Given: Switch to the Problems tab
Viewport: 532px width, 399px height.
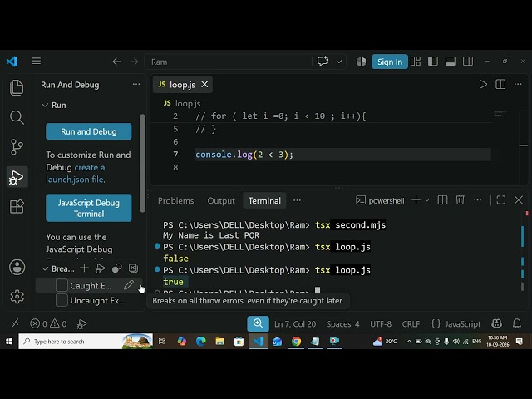Looking at the screenshot, I should click(175, 201).
